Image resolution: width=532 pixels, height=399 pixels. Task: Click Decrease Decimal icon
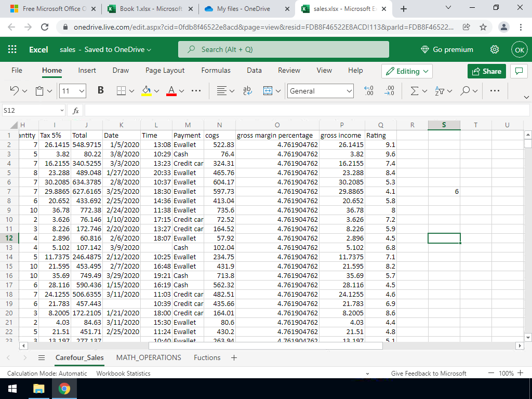pyautogui.click(x=389, y=91)
